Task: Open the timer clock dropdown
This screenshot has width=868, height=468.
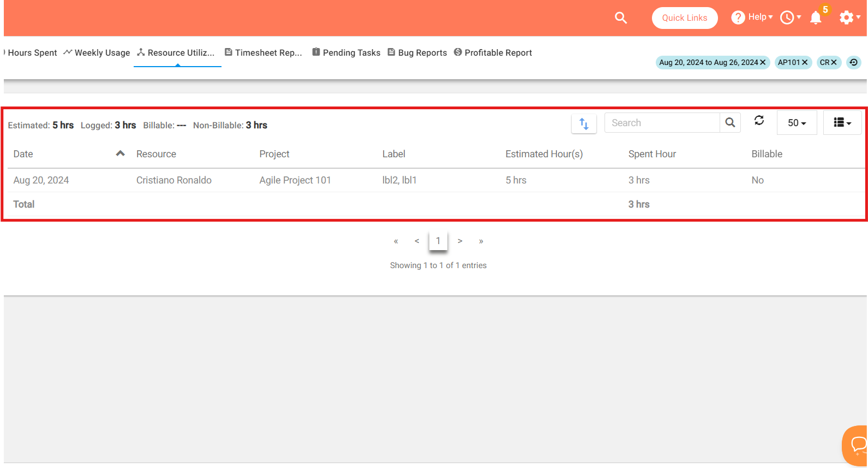Action: (789, 17)
